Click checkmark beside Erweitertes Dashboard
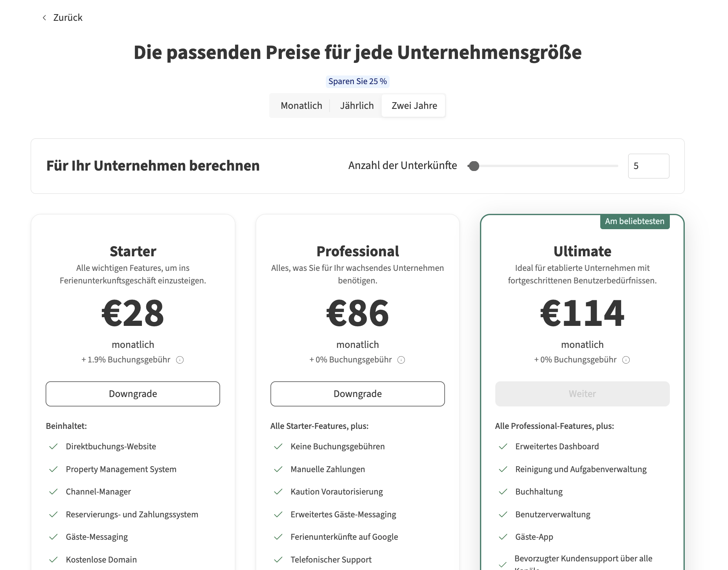 point(503,447)
